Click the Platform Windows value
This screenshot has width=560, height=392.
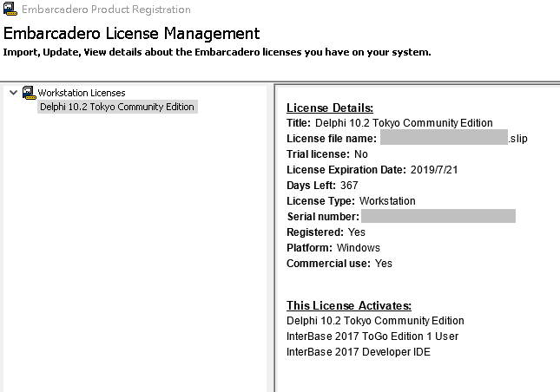point(359,247)
